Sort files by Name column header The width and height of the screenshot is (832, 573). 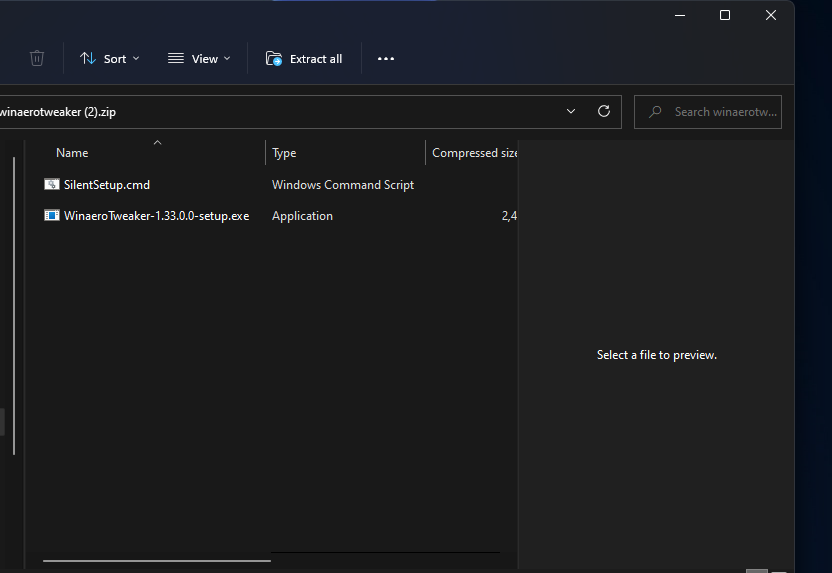pyautogui.click(x=72, y=153)
